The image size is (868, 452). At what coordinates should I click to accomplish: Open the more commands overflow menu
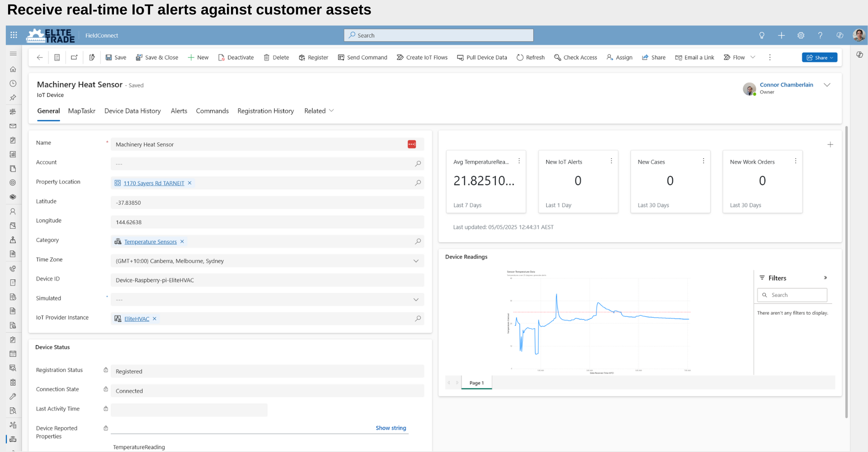pyautogui.click(x=770, y=57)
